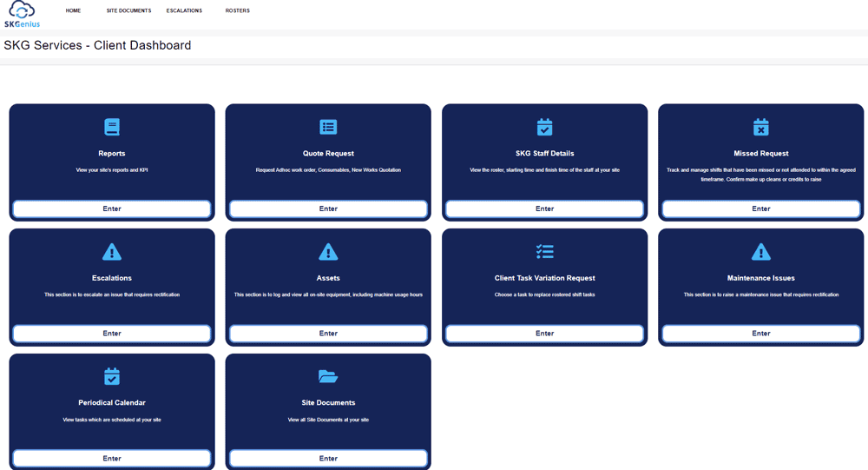Click the Assets warning triangle icon
This screenshot has height=470, width=868.
click(328, 252)
